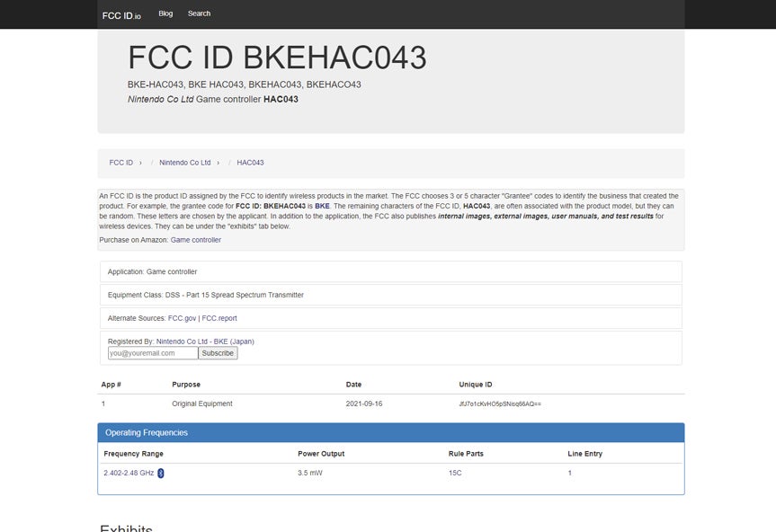Screen dimensions: 776x532
Task: Select the date 2021-09-16
Action: 364,404
